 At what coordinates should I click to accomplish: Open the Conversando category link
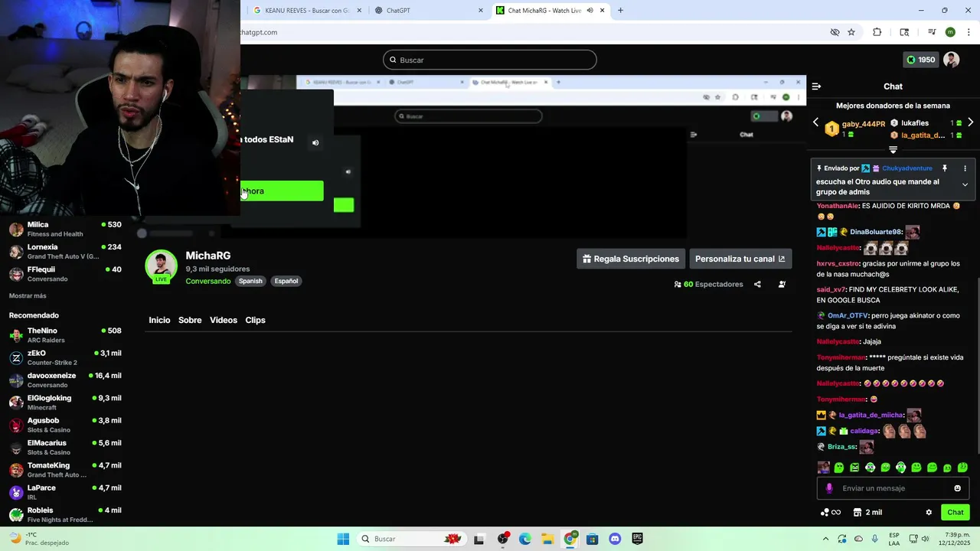point(208,281)
